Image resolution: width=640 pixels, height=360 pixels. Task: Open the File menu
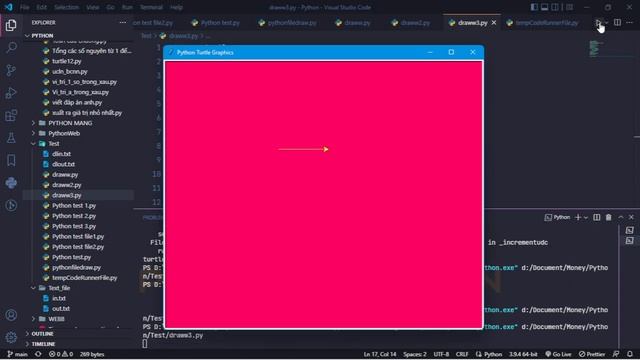[x=24, y=7]
